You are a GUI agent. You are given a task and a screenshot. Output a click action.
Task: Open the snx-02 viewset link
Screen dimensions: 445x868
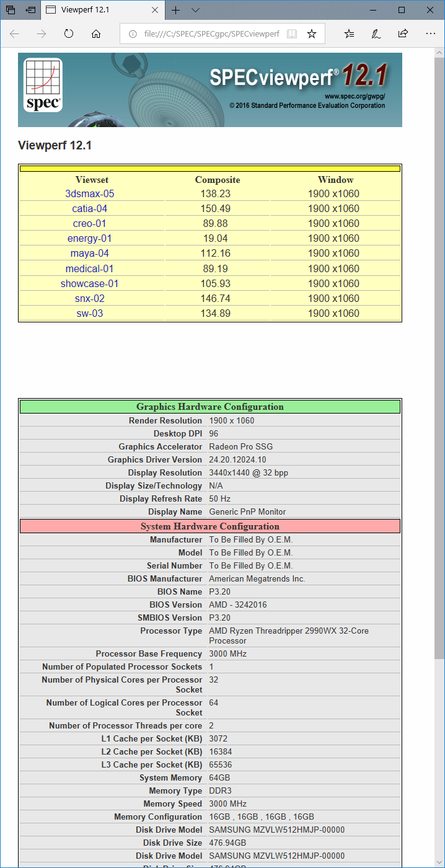coord(90,299)
